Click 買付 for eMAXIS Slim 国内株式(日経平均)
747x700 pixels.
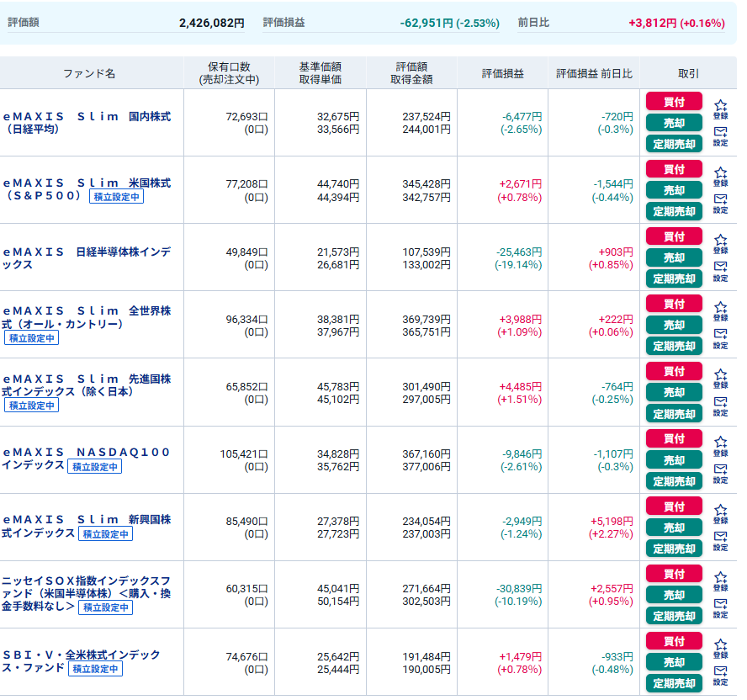(674, 102)
